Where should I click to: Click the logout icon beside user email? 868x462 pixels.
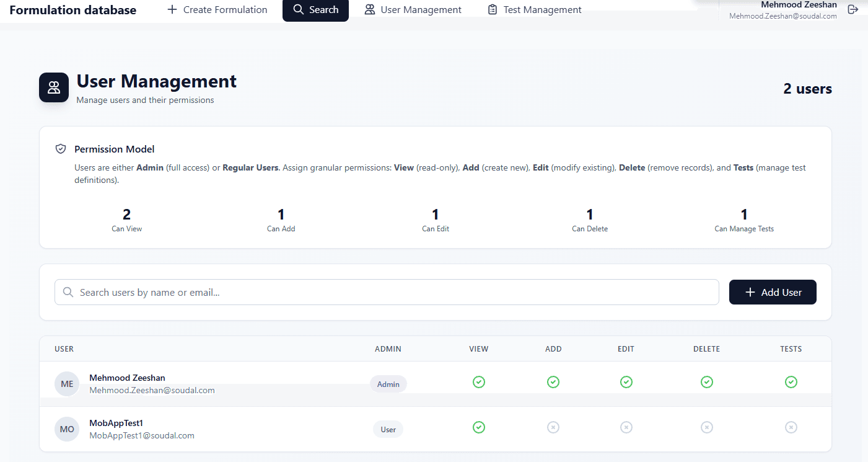point(853,9)
